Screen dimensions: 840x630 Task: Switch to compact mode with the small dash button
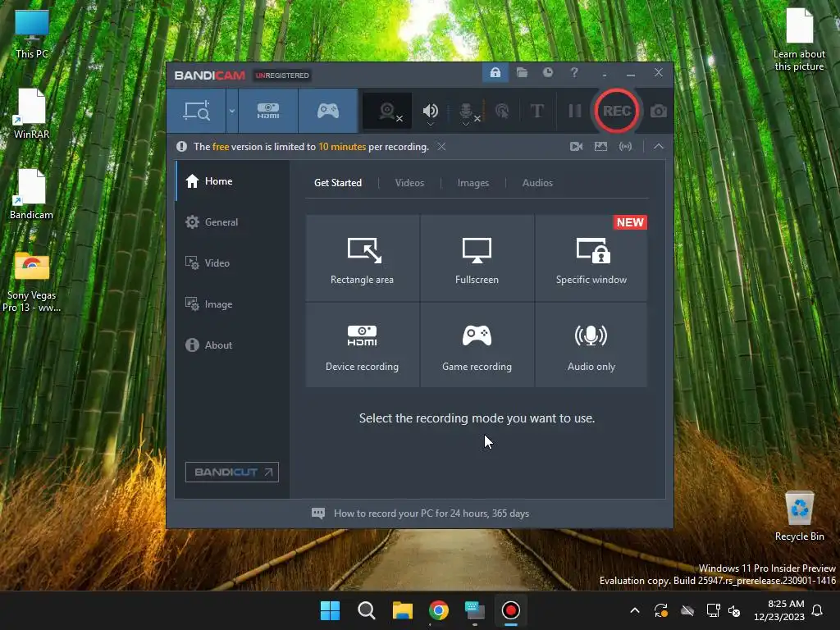[605, 74]
